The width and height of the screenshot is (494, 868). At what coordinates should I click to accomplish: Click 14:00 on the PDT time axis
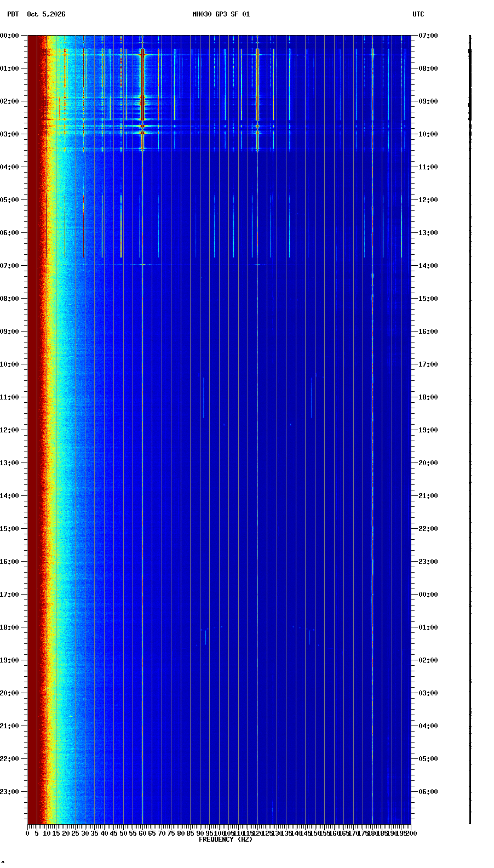point(9,496)
